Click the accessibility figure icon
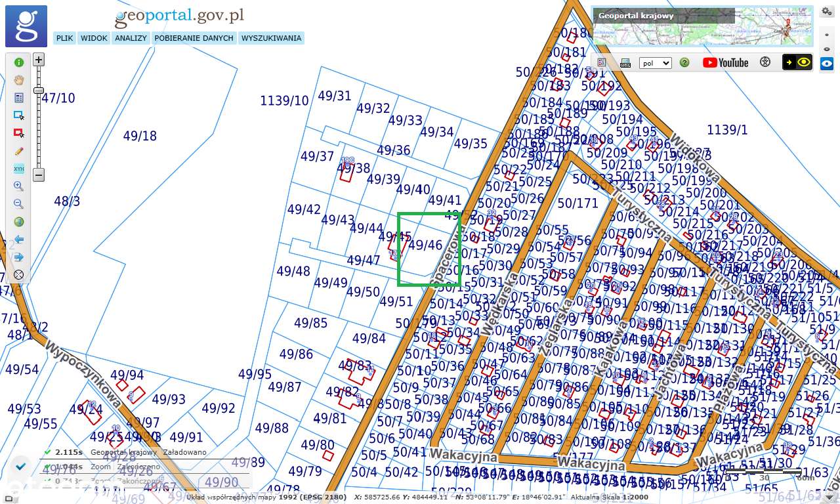 click(765, 62)
